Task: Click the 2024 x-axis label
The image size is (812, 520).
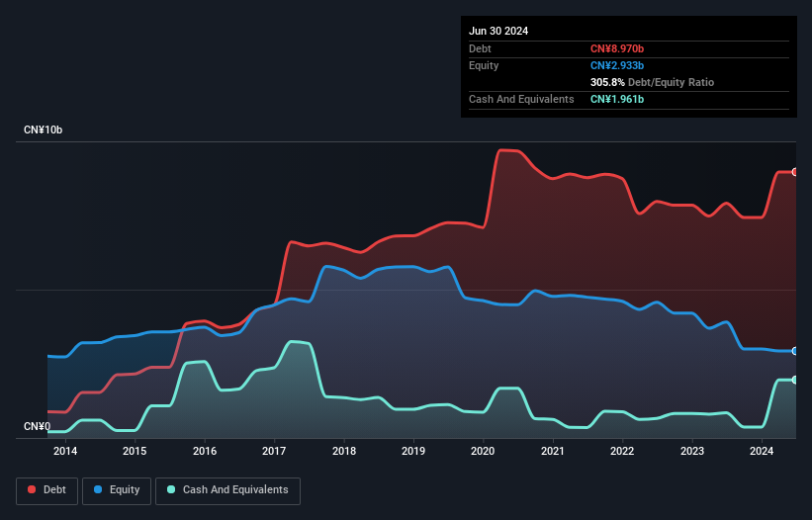Action: coord(762,451)
